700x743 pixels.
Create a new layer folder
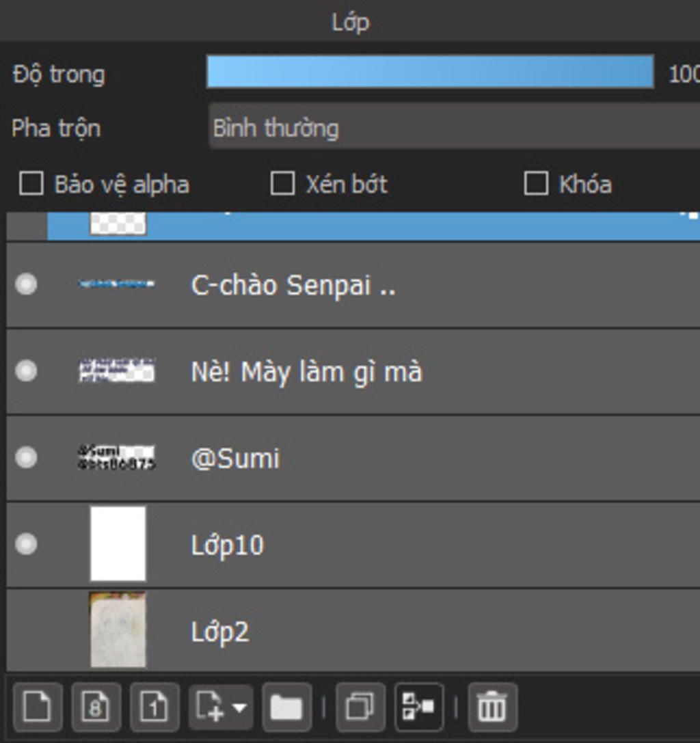click(286, 707)
